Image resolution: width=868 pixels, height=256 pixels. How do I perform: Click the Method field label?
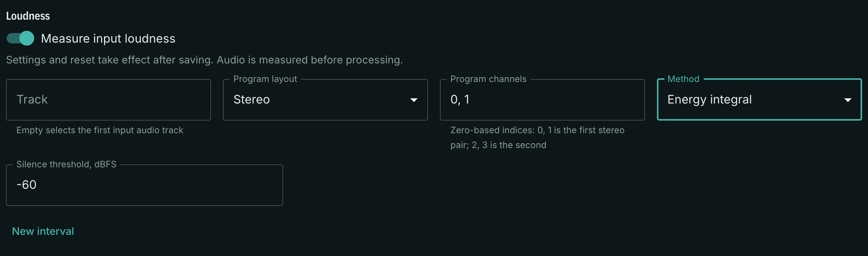[683, 79]
